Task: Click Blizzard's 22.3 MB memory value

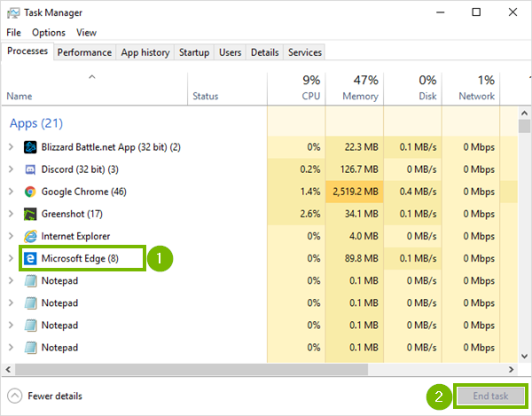Action: 362,147
